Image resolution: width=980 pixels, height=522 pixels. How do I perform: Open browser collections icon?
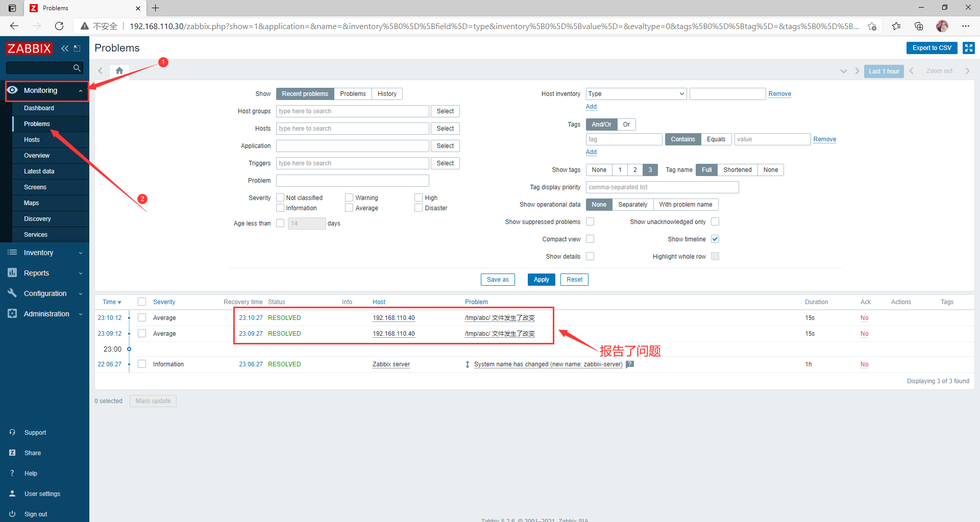919,26
